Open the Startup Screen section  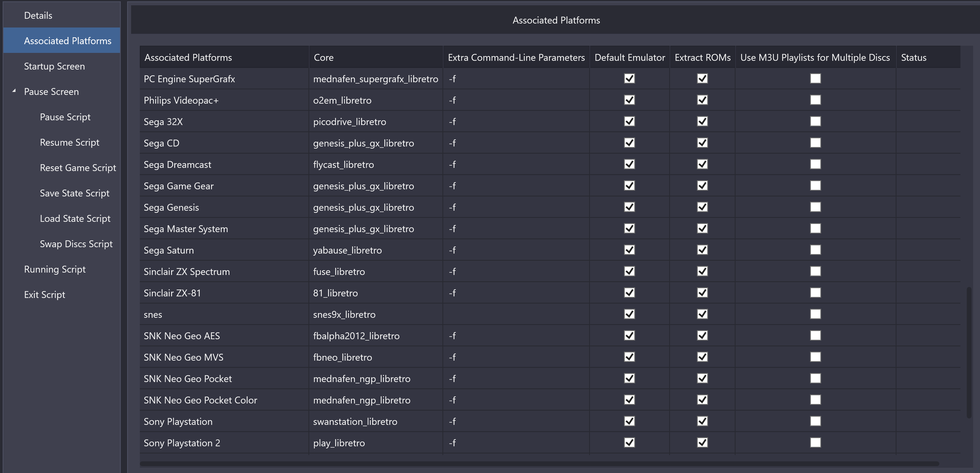click(62, 66)
